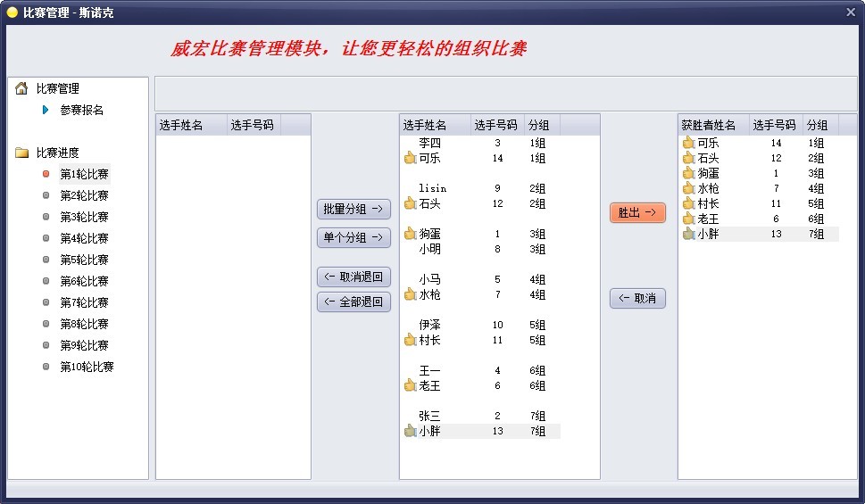Click the <- 取消 button

tap(637, 298)
